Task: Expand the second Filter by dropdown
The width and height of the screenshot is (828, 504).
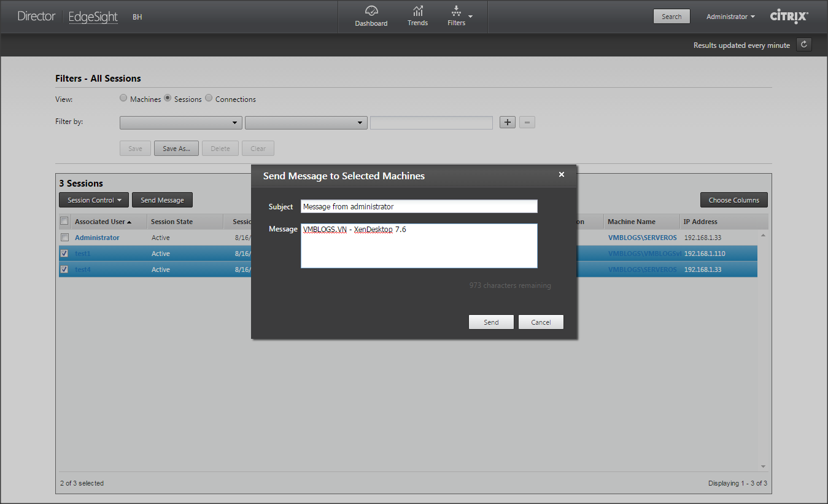Action: pos(306,123)
